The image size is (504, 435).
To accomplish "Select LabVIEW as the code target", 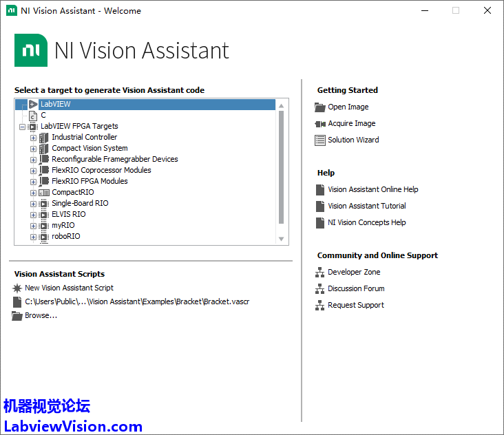I will click(x=55, y=104).
